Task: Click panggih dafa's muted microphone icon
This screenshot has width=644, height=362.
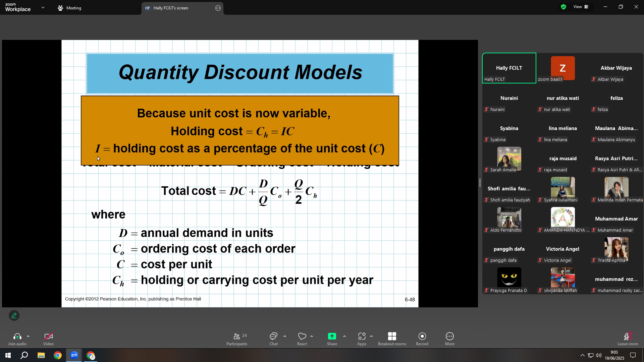Action: [x=486, y=260]
